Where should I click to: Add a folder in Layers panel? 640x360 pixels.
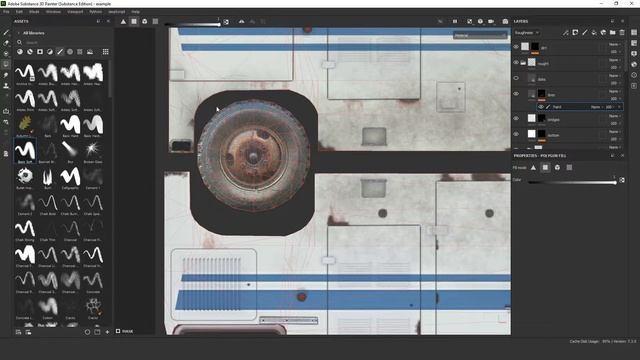613,33
